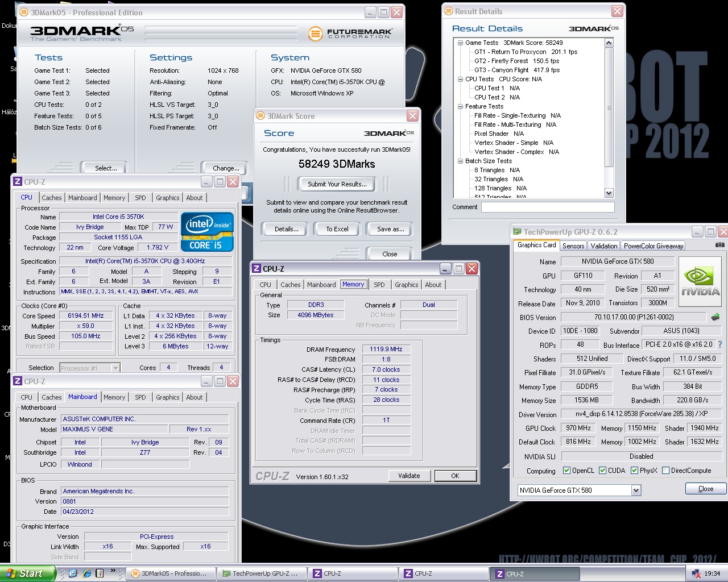Click the Futuremark Corporation logo
Image resolution: width=728 pixels, height=582 pixels.
[x=350, y=34]
